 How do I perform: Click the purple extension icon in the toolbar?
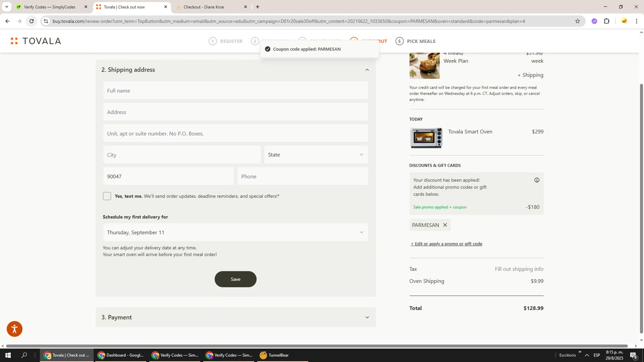(594, 21)
